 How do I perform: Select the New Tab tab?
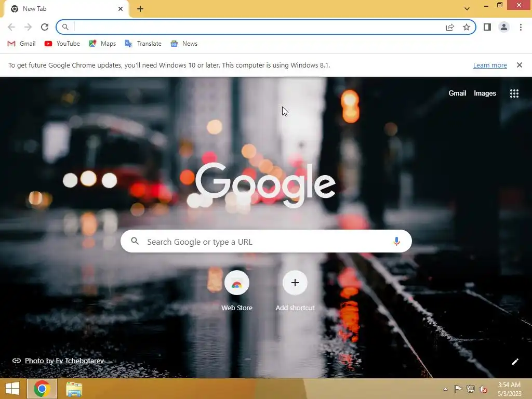pos(66,9)
